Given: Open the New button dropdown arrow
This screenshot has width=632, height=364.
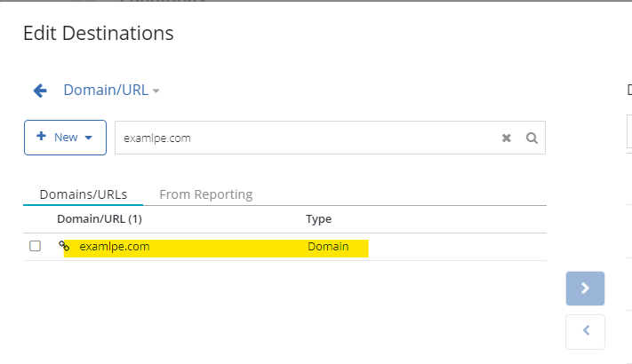Looking at the screenshot, I should click(88, 138).
